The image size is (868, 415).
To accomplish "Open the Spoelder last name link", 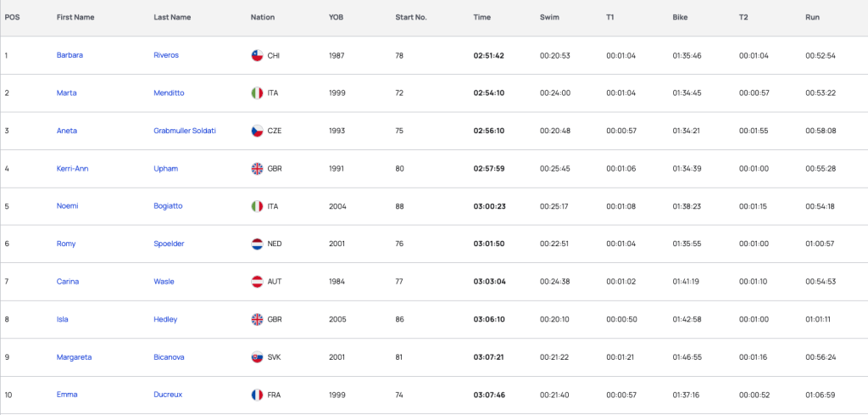I will coord(169,244).
